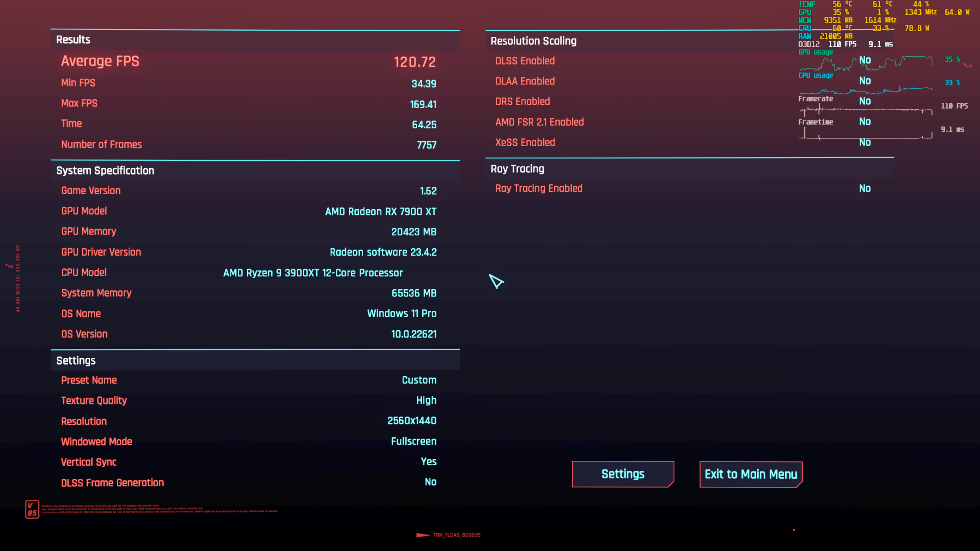
Task: Click the Preset Name Custom value
Action: pos(419,380)
